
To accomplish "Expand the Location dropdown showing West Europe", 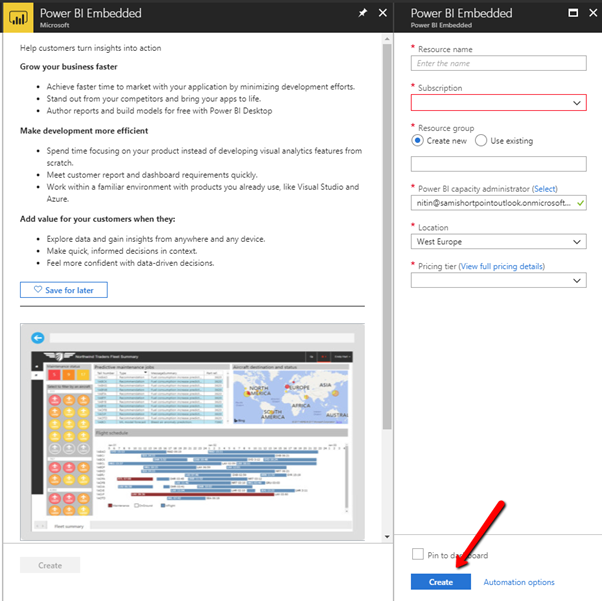I will (x=498, y=242).
